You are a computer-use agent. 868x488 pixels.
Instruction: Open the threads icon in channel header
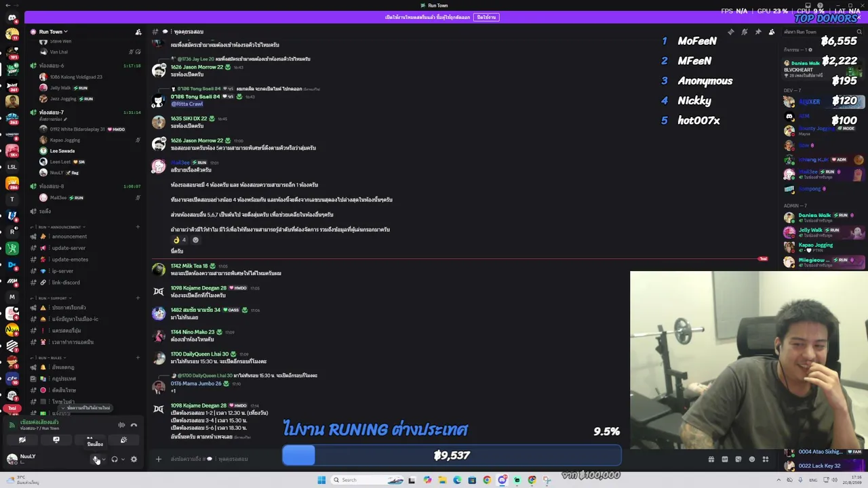[x=730, y=32]
